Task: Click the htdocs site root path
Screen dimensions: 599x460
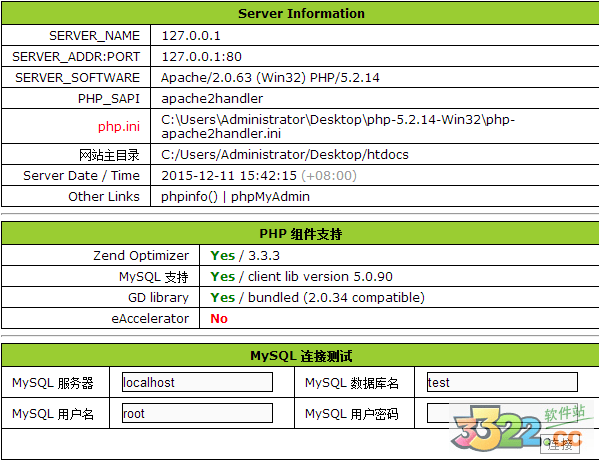Action: (x=285, y=155)
